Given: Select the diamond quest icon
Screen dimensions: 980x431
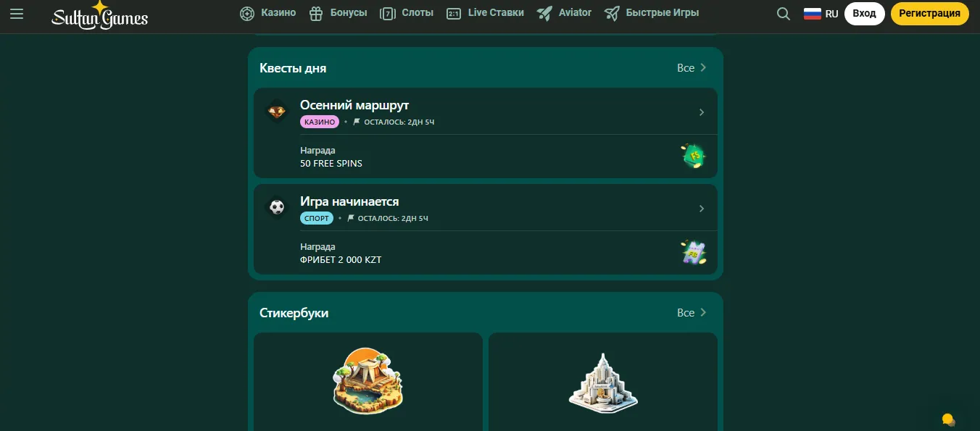Looking at the screenshot, I should [x=277, y=112].
